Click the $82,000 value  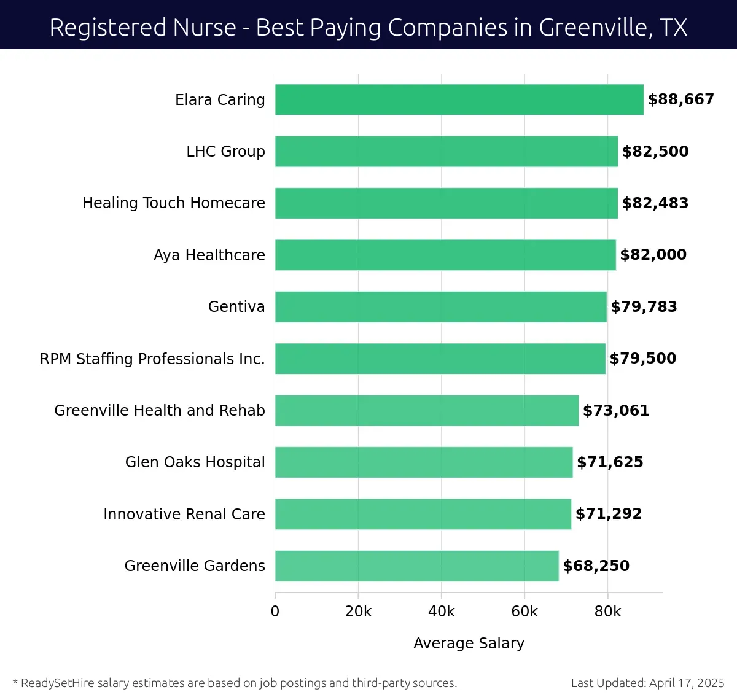click(x=653, y=255)
